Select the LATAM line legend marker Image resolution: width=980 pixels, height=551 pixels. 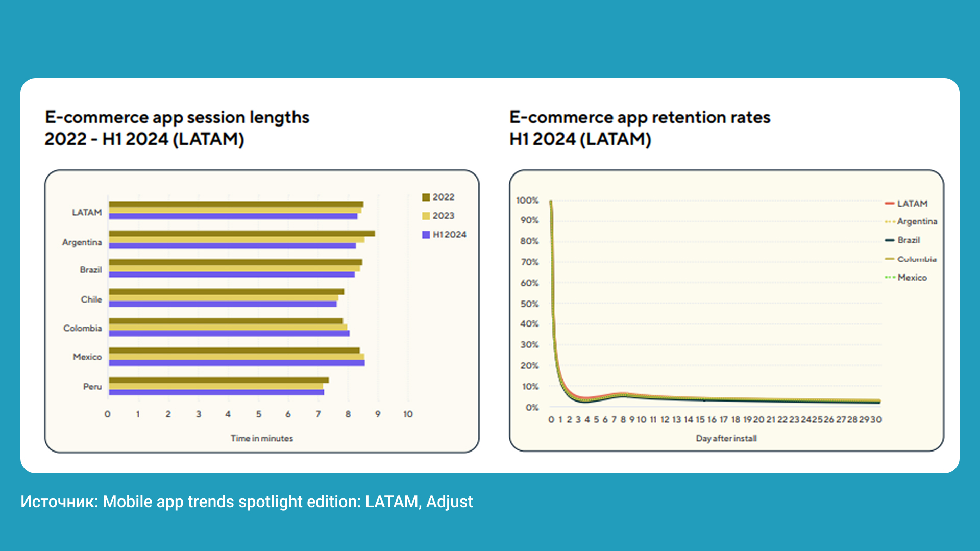(x=890, y=204)
